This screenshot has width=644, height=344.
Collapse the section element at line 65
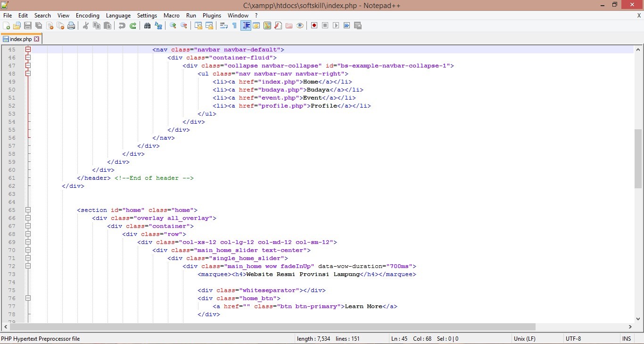(28, 210)
